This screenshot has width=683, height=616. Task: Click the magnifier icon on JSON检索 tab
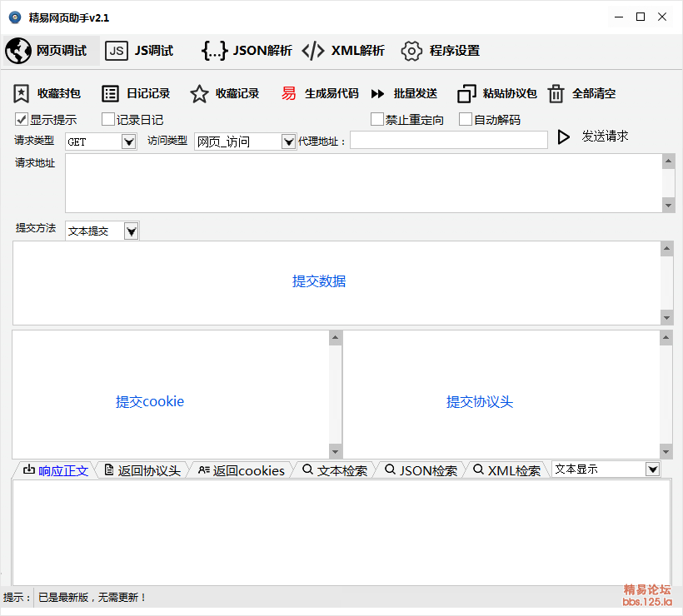tap(391, 469)
